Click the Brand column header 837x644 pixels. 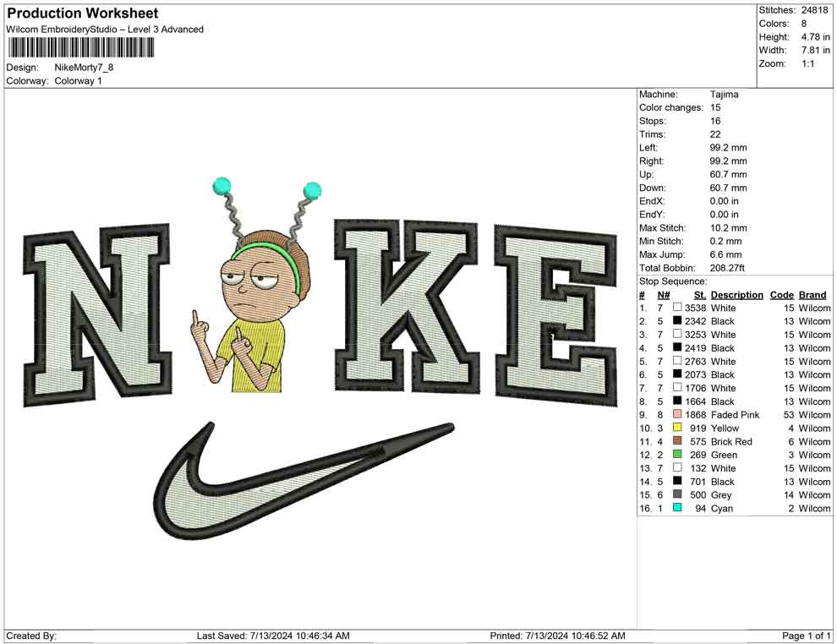click(812, 294)
